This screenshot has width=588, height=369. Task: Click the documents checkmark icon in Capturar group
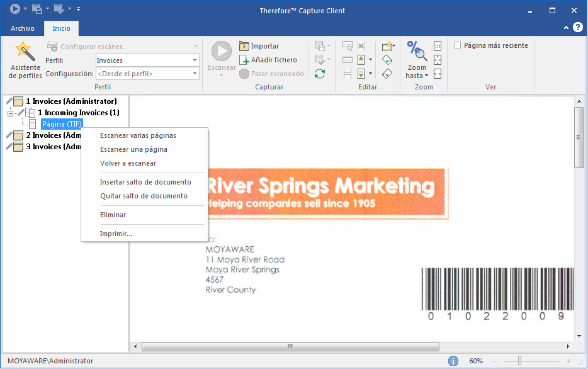[320, 60]
